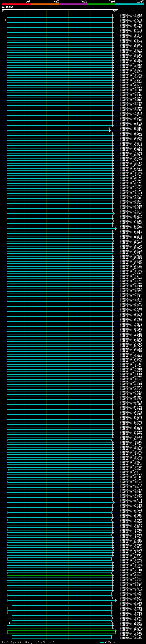Select hit label UniRef100_A7XGH3

(x=131, y=633)
